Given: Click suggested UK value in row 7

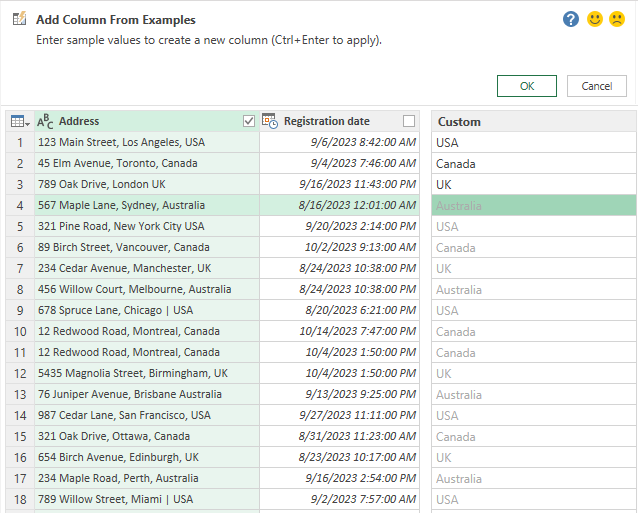Looking at the screenshot, I should [x=533, y=269].
